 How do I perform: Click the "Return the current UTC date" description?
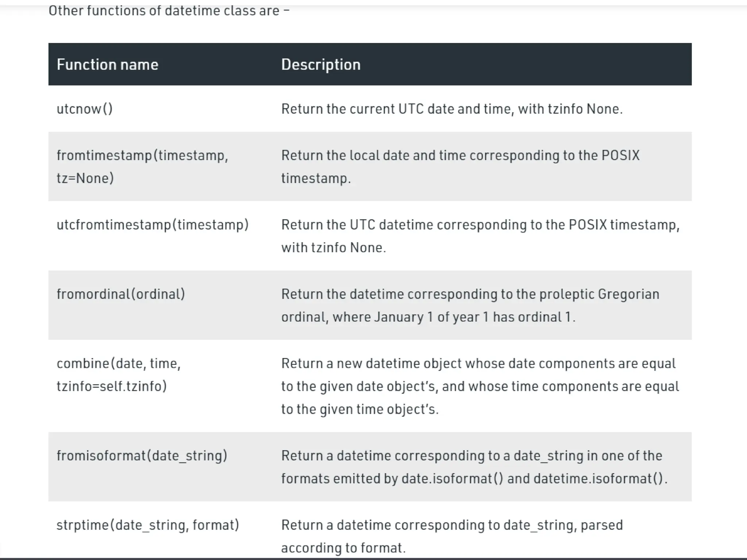pos(452,109)
